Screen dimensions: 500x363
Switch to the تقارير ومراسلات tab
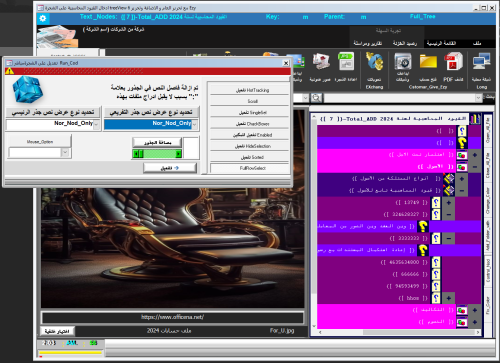[x=368, y=43]
